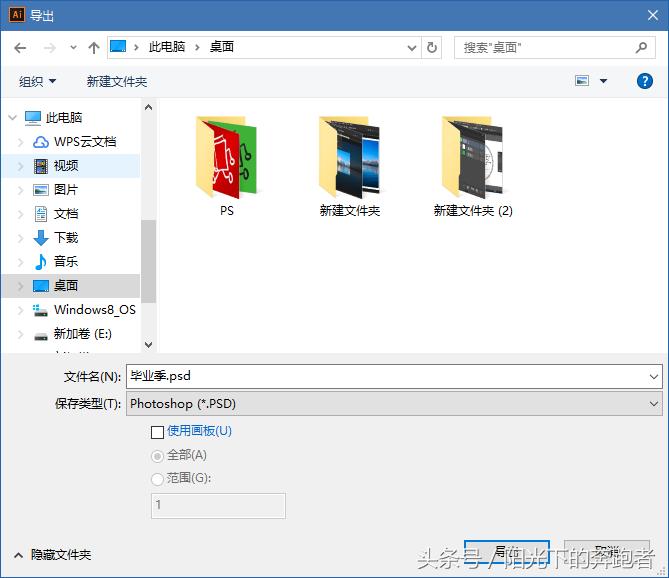Screen dimensions: 669x578
Task: Click the tree scrollbar down arrow
Action: pos(148,344)
